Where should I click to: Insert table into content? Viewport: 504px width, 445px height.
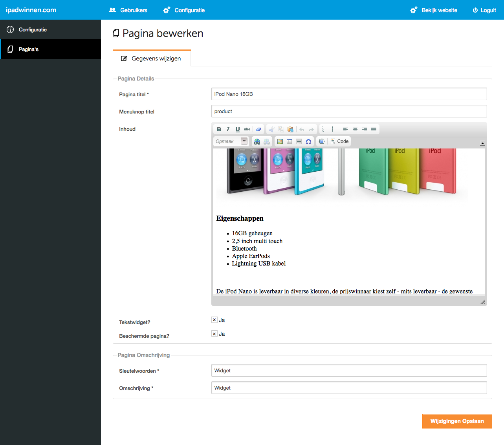[x=290, y=141]
